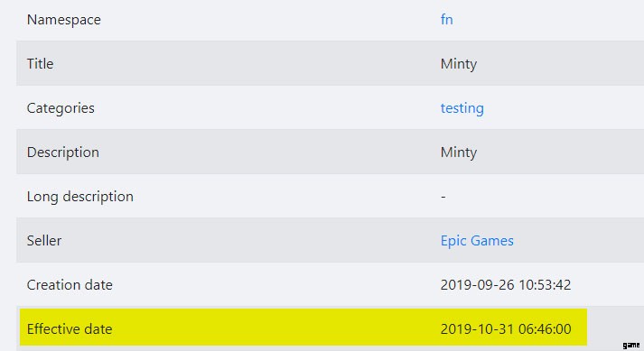Click the Description row label

tap(63, 152)
